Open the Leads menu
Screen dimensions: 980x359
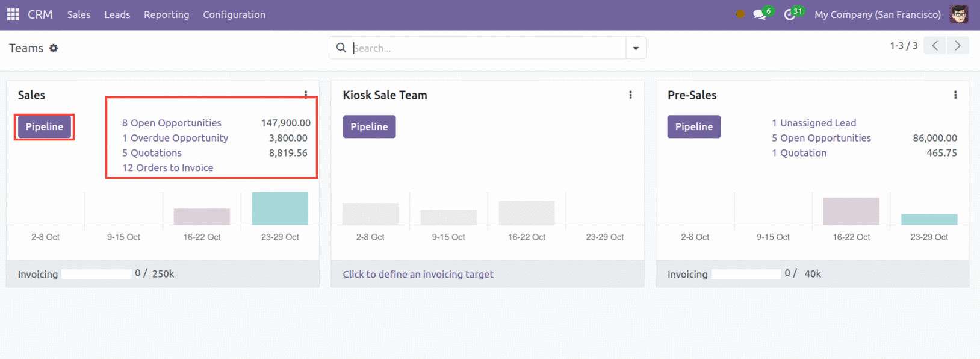(117, 14)
